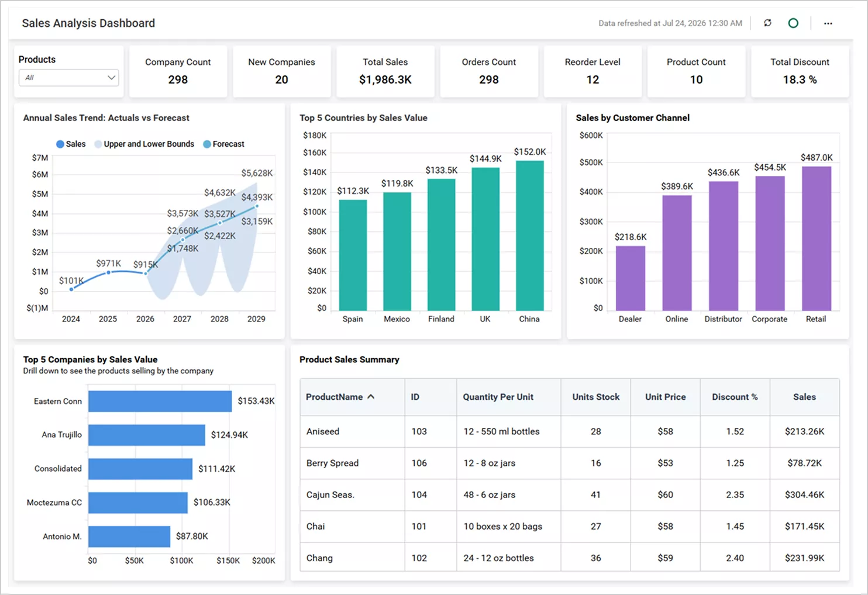The height and width of the screenshot is (595, 868).
Task: Click the data refreshed timestamp text
Action: 670,23
